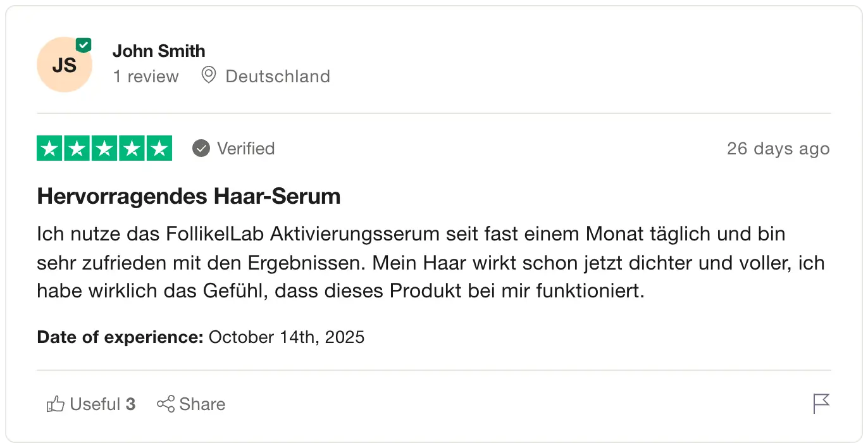Click the green verified badge on avatar
The height and width of the screenshot is (448, 868).
tap(84, 46)
